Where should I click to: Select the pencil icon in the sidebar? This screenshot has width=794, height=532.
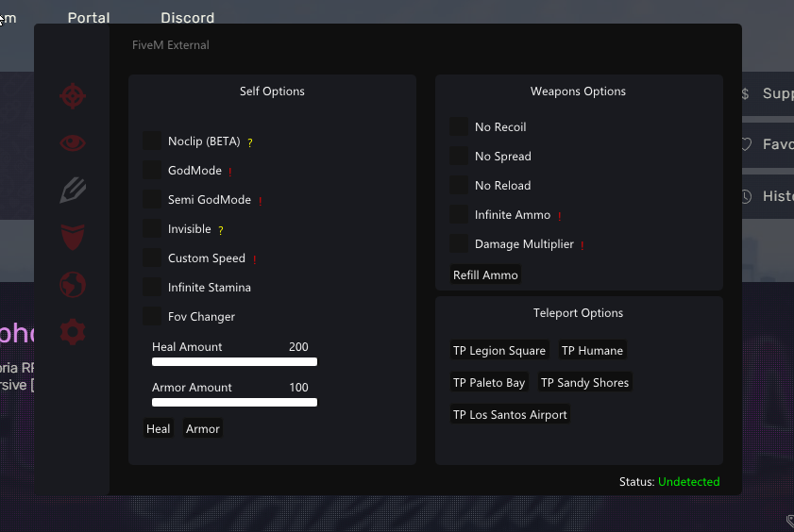coord(73,191)
